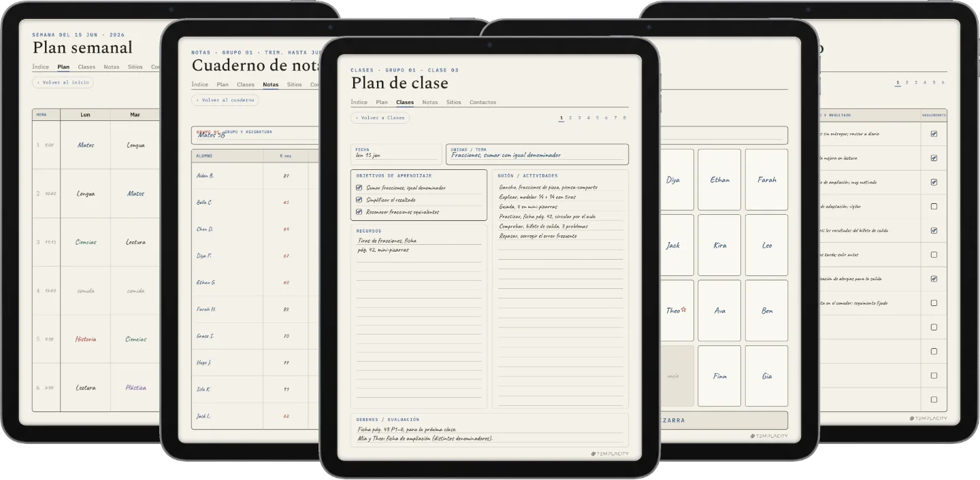Click 'Chen D.' student row
980x480 pixels.
[x=205, y=229]
